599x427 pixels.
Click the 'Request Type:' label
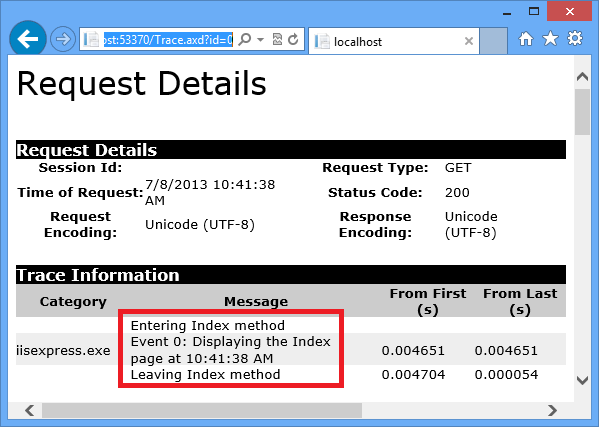pos(375,168)
